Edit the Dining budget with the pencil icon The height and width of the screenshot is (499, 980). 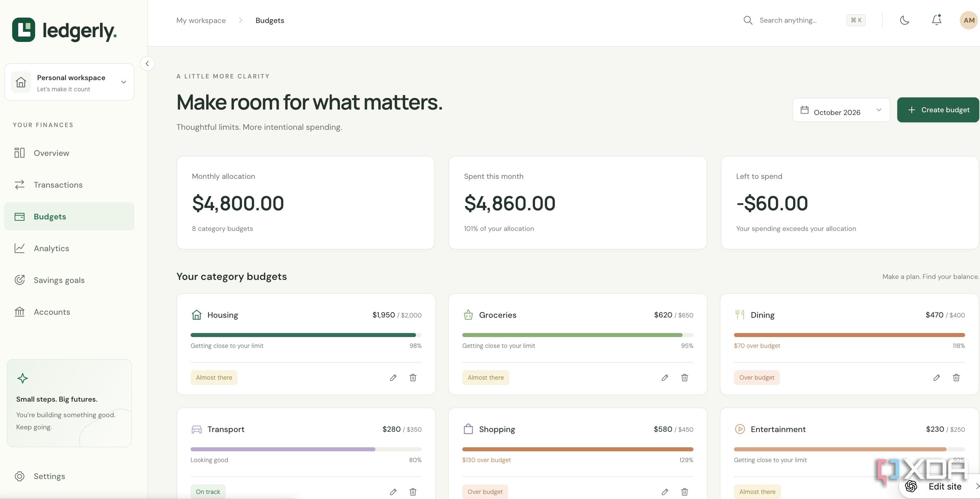[936, 378]
